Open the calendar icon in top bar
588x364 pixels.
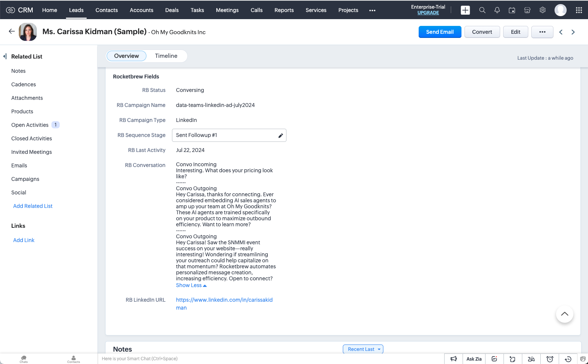coord(512,10)
